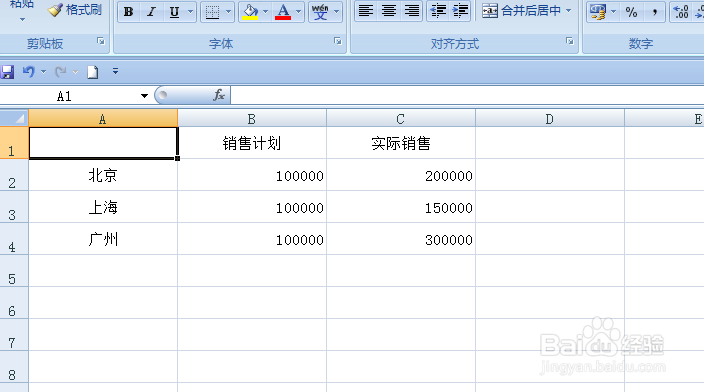Open font color dropdown arrow

click(x=299, y=12)
